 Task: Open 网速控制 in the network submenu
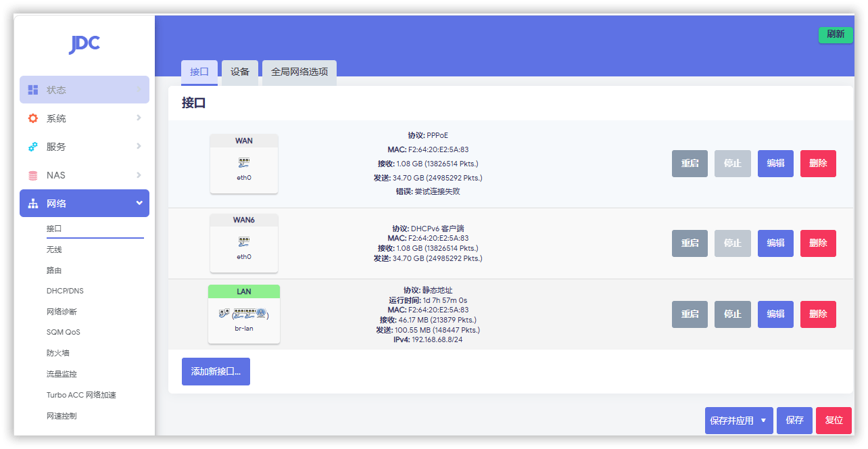(x=62, y=416)
